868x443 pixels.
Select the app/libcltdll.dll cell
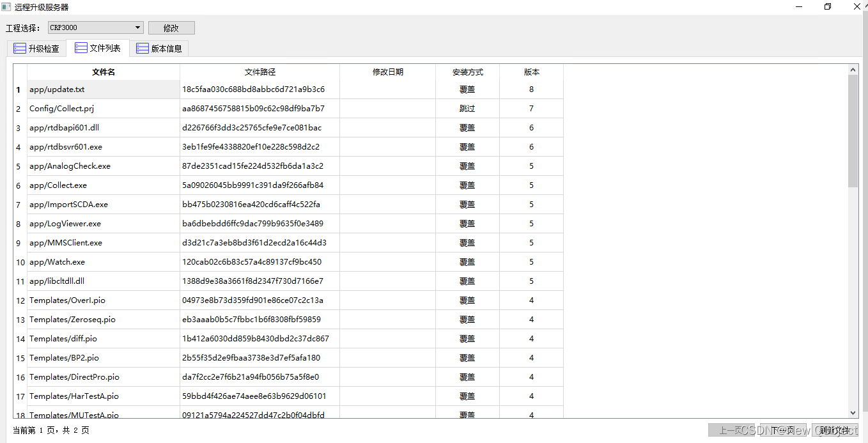[x=104, y=281]
